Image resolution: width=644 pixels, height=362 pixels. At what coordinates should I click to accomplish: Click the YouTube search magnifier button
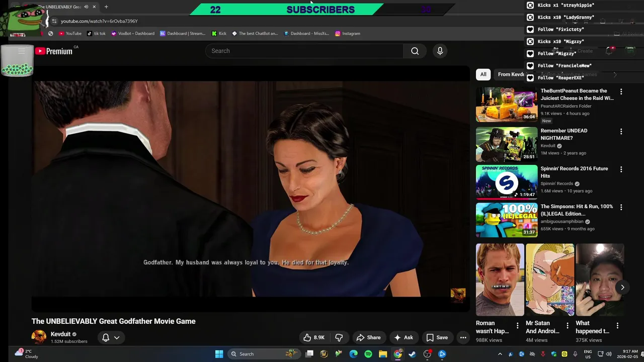click(x=415, y=51)
